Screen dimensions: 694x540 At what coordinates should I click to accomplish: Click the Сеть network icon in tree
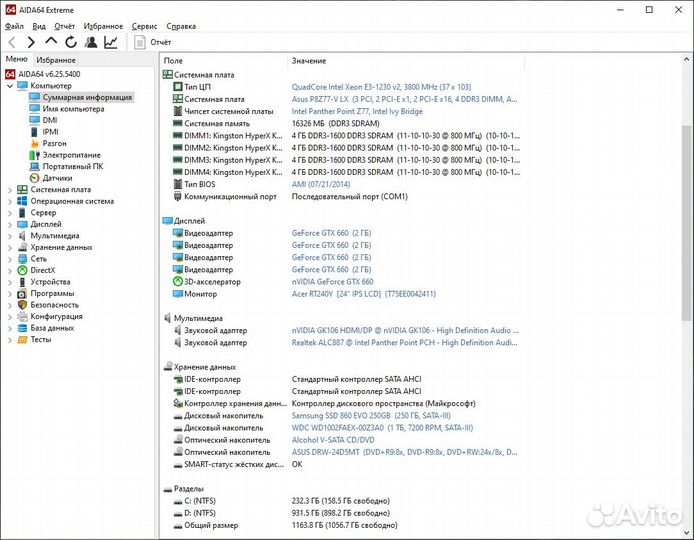pos(22,258)
